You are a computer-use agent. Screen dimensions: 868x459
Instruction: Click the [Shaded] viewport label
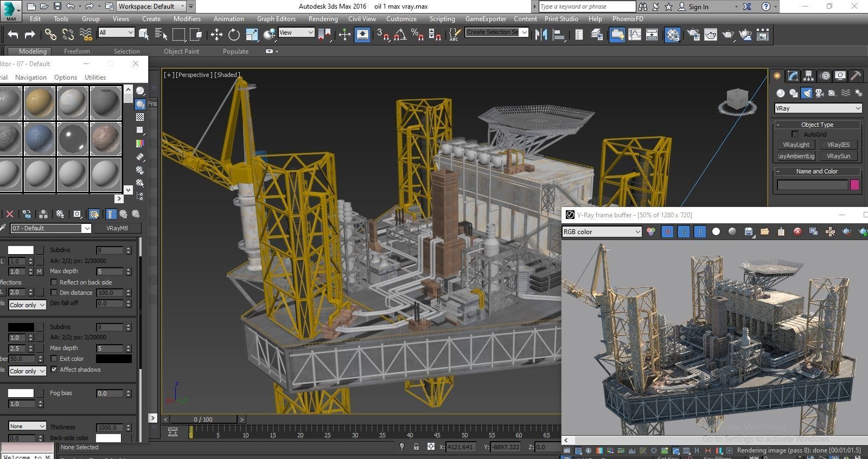(227, 75)
